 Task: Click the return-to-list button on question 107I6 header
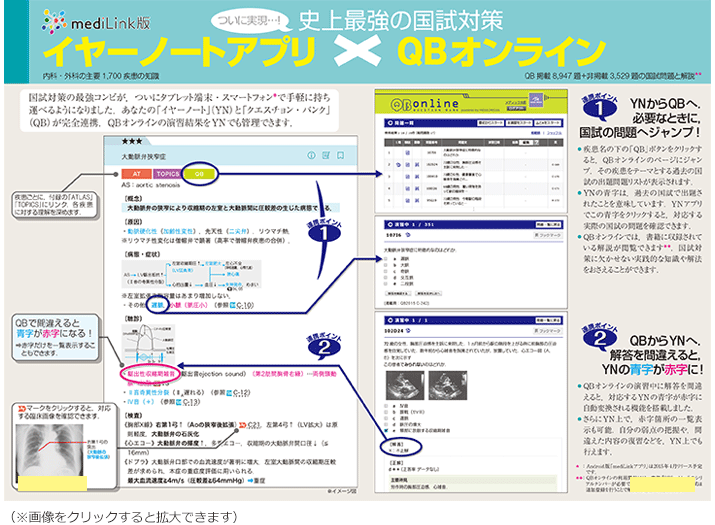(x=549, y=224)
